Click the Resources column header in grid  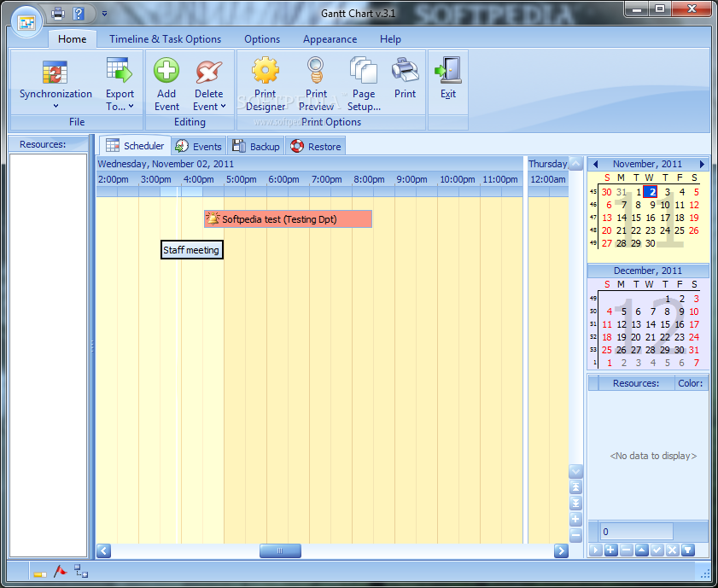(636, 383)
